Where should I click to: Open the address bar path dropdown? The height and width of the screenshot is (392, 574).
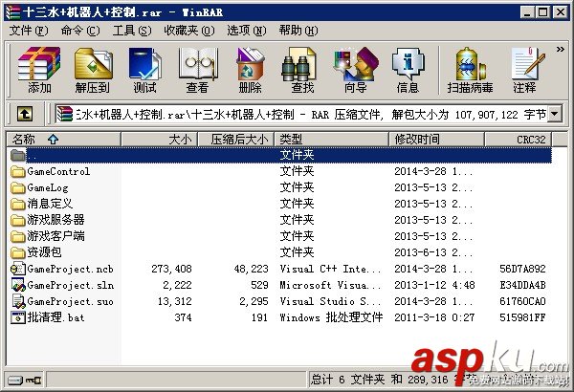(555, 114)
